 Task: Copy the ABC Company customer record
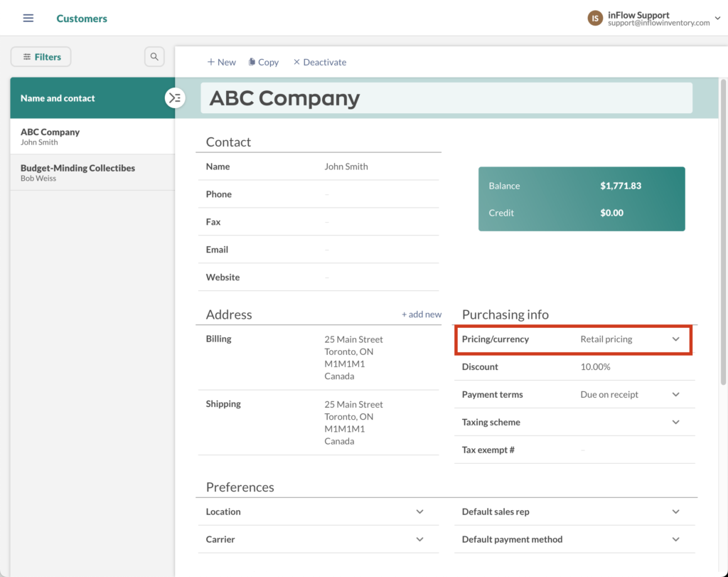pos(263,62)
